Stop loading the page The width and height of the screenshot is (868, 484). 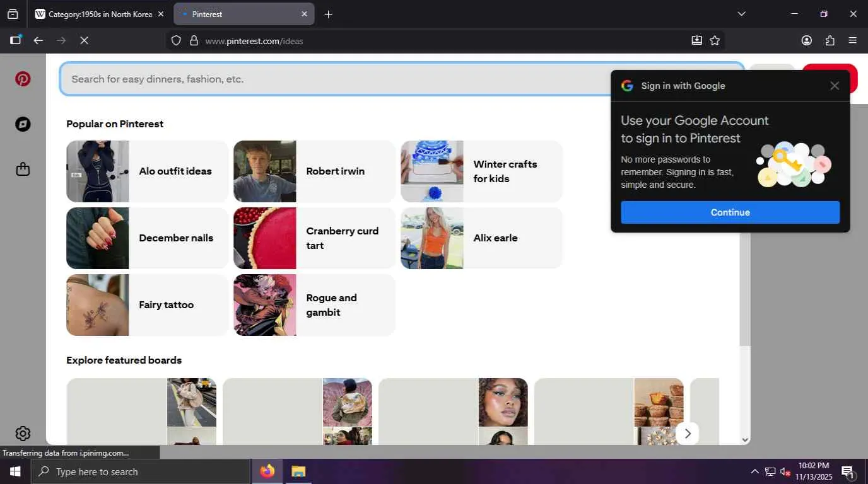(84, 40)
